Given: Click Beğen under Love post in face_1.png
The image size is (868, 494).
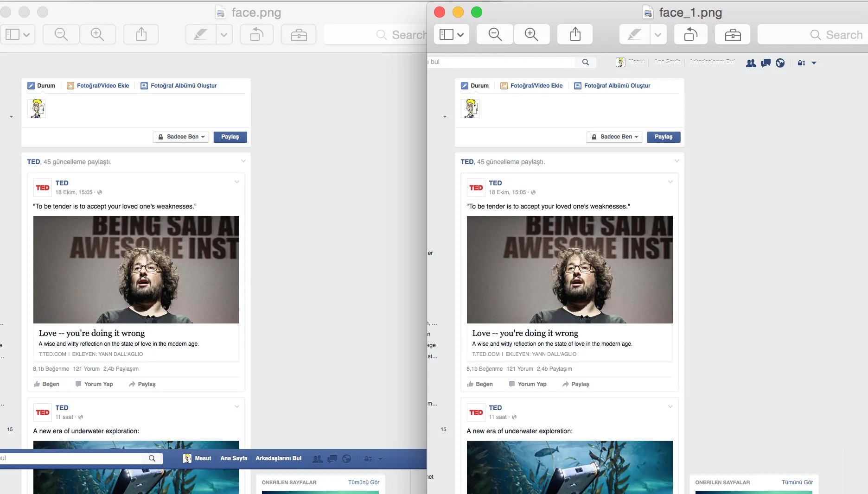Looking at the screenshot, I should (480, 384).
